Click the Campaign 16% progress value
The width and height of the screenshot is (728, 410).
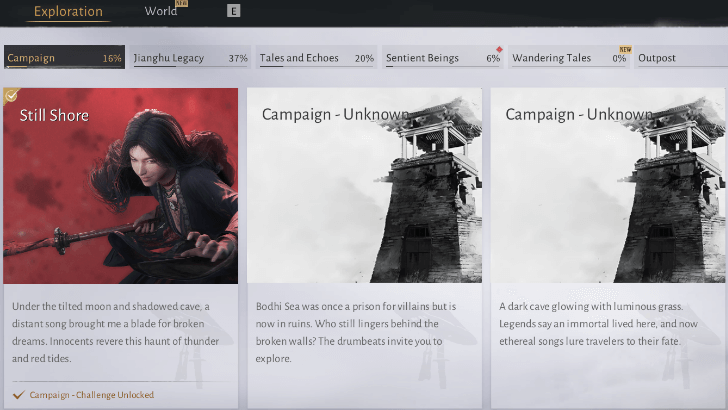[x=112, y=58]
